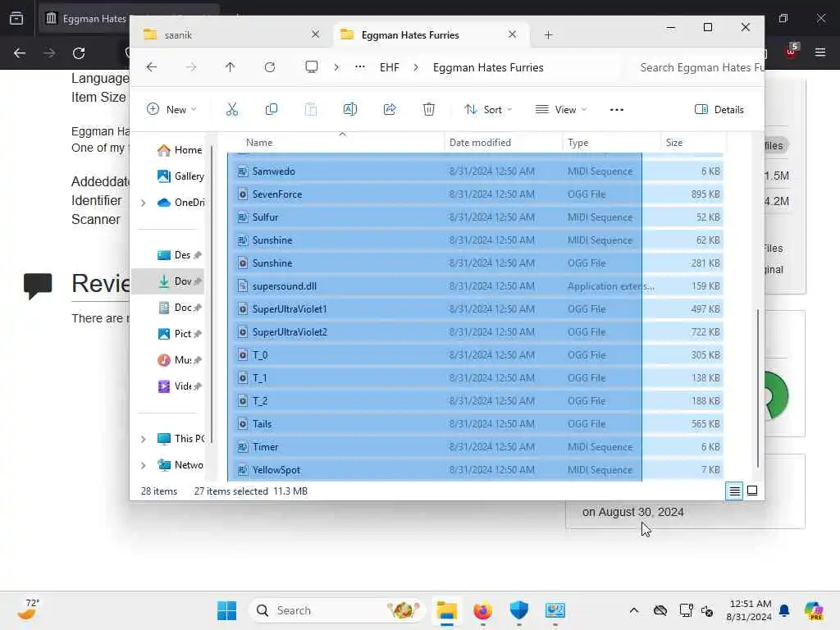Click the This PC monitor breadcrumb icon
The image size is (840, 630).
coord(311,67)
